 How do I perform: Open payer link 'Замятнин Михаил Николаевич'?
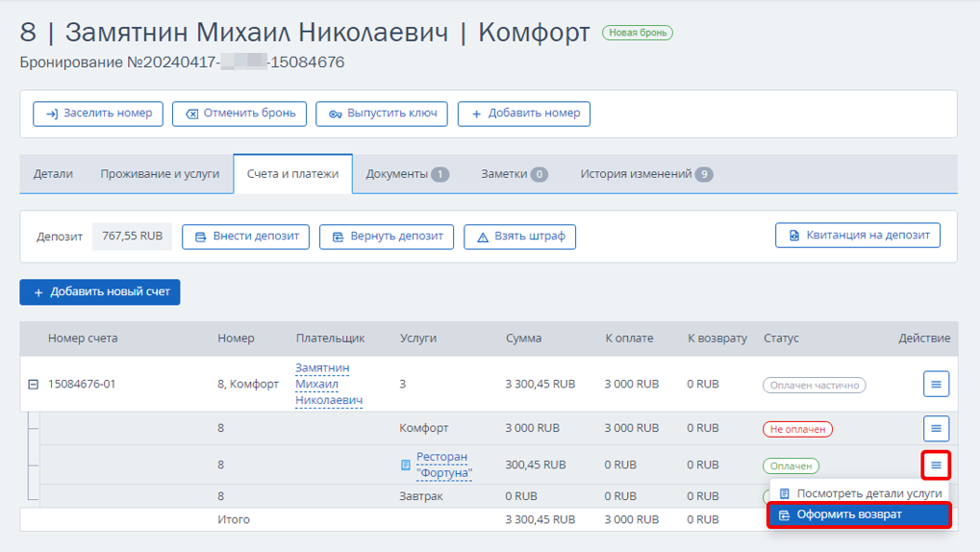(x=328, y=384)
